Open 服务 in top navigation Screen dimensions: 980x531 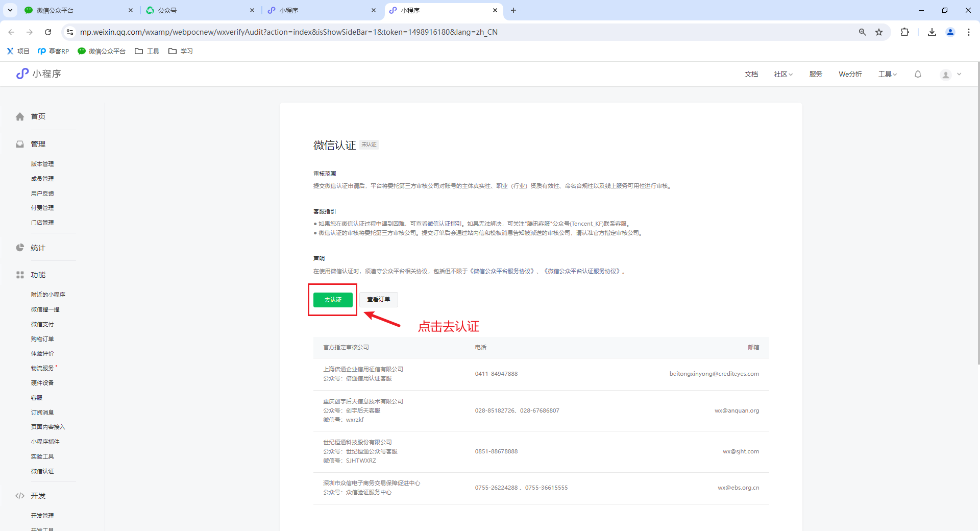tap(816, 74)
